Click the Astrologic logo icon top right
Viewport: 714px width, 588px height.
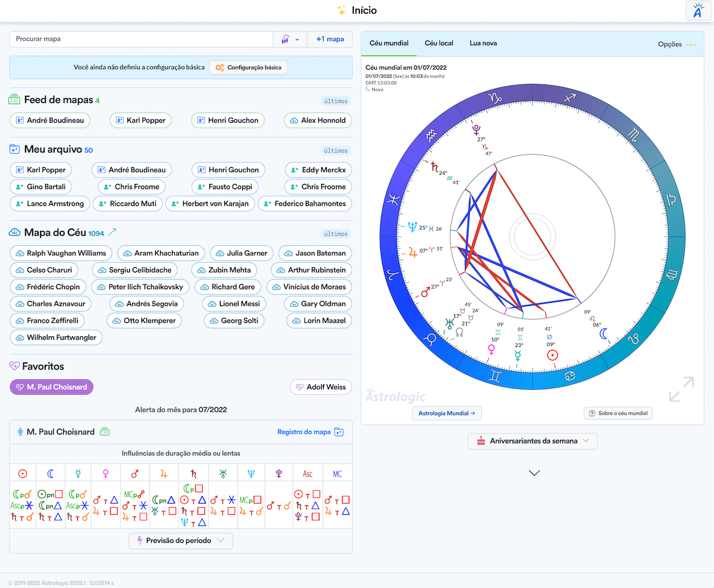(x=697, y=11)
